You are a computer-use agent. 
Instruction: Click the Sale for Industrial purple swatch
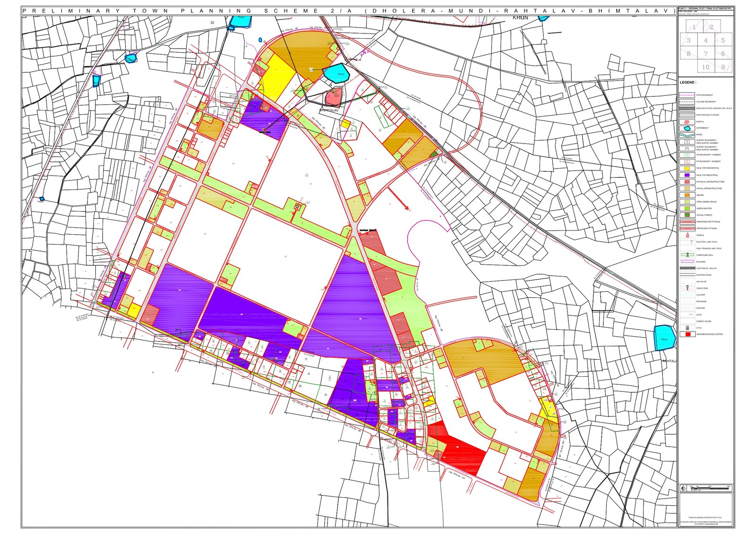(687, 175)
